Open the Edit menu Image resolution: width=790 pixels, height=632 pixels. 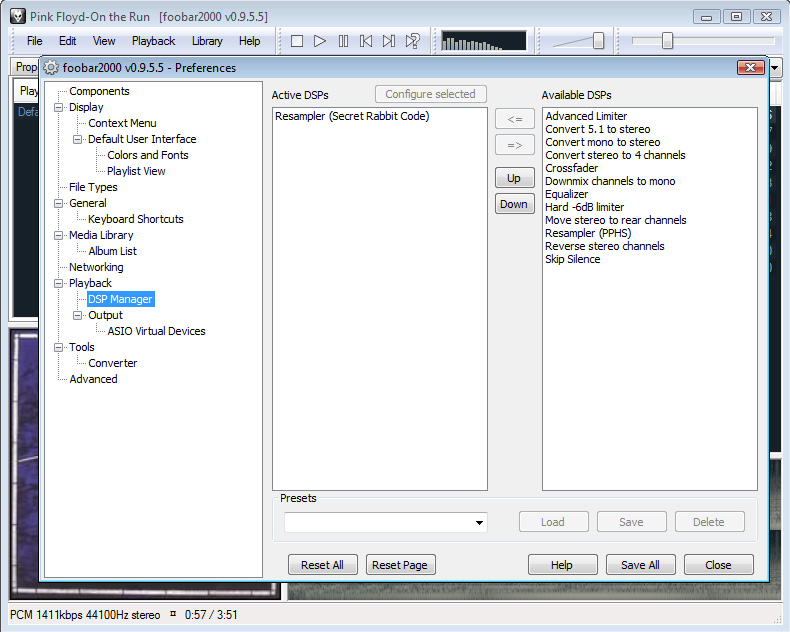[x=68, y=41]
